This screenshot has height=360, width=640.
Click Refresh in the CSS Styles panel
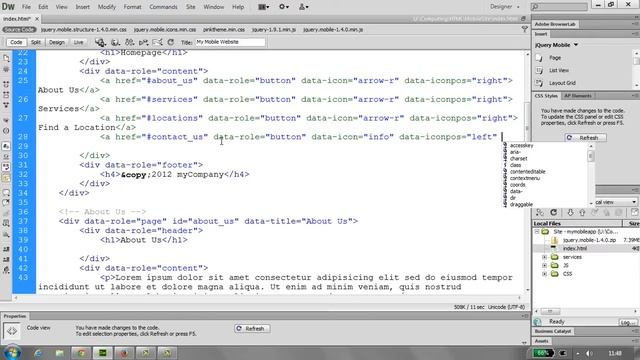585,138
